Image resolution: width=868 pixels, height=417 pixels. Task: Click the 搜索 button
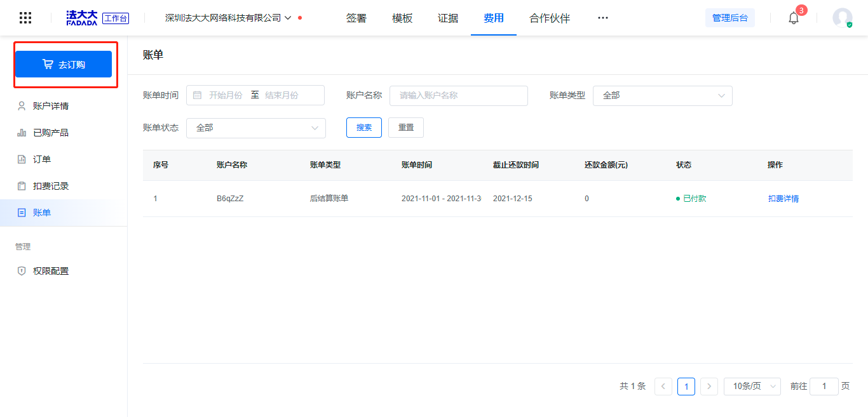point(364,128)
